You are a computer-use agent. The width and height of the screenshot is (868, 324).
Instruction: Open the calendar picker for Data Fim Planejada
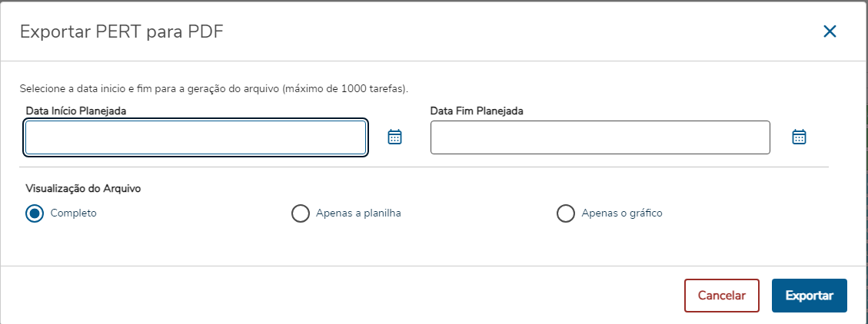click(x=799, y=137)
